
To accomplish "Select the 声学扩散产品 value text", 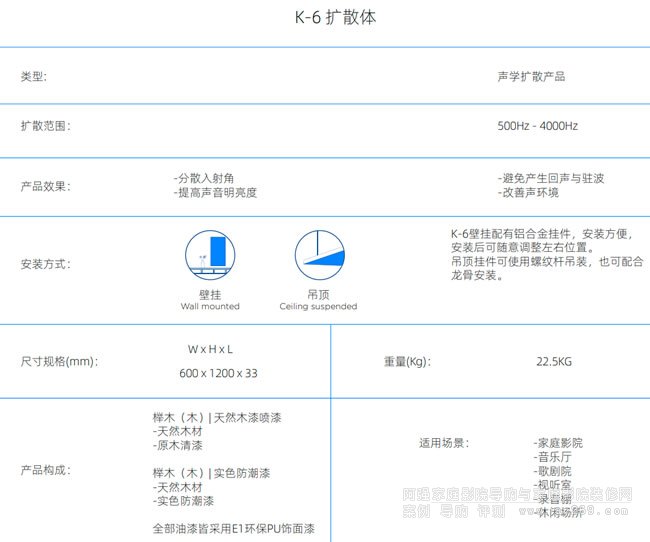I will pyautogui.click(x=531, y=76).
